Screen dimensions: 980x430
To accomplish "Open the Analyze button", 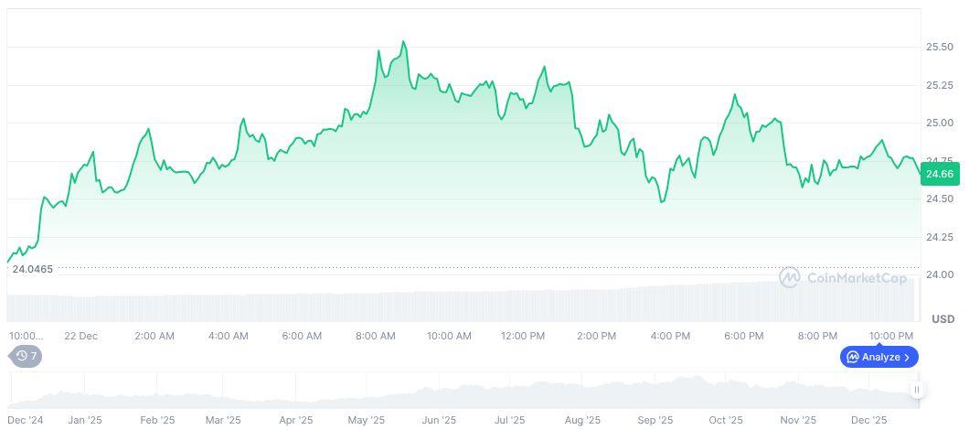I will tap(879, 357).
